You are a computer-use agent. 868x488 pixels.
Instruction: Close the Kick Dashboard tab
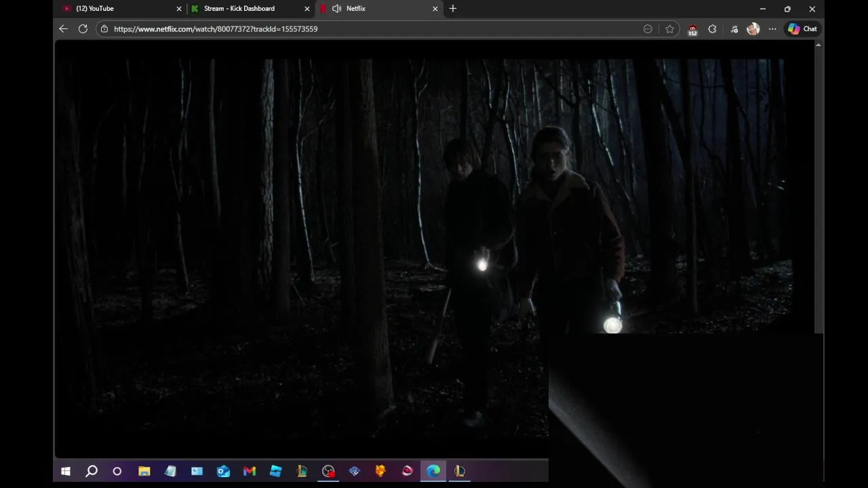click(x=307, y=9)
